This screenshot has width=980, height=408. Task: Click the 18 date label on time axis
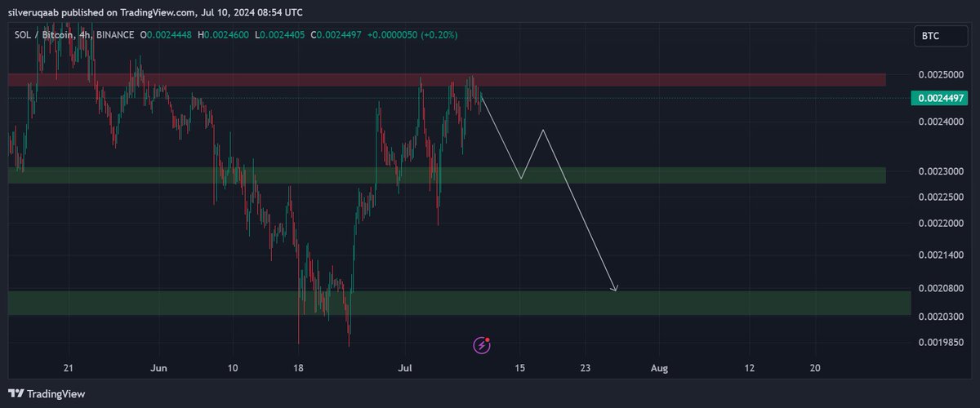point(298,368)
